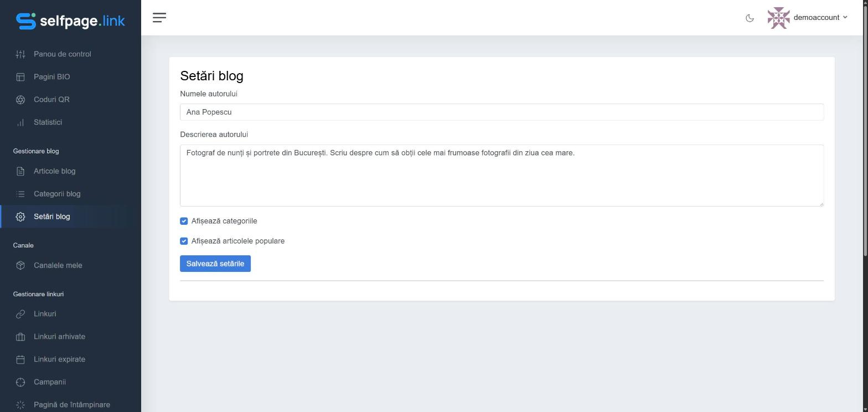The image size is (868, 412).
Task: Click the Canalele mele box icon
Action: [x=20, y=265]
